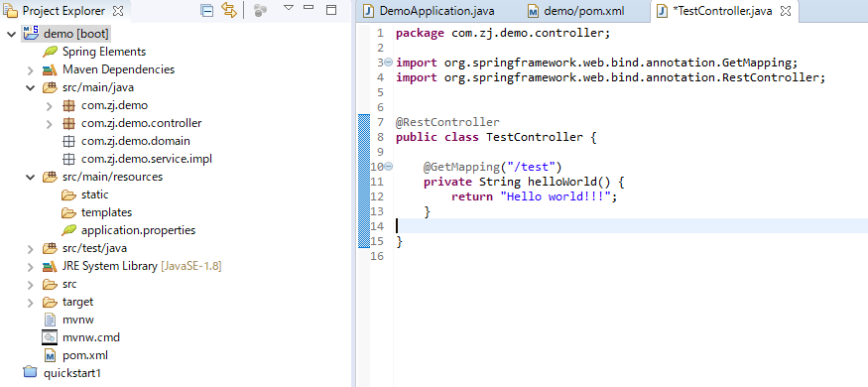The image size is (868, 387).
Task: Click the demo project icon
Action: tap(31, 33)
